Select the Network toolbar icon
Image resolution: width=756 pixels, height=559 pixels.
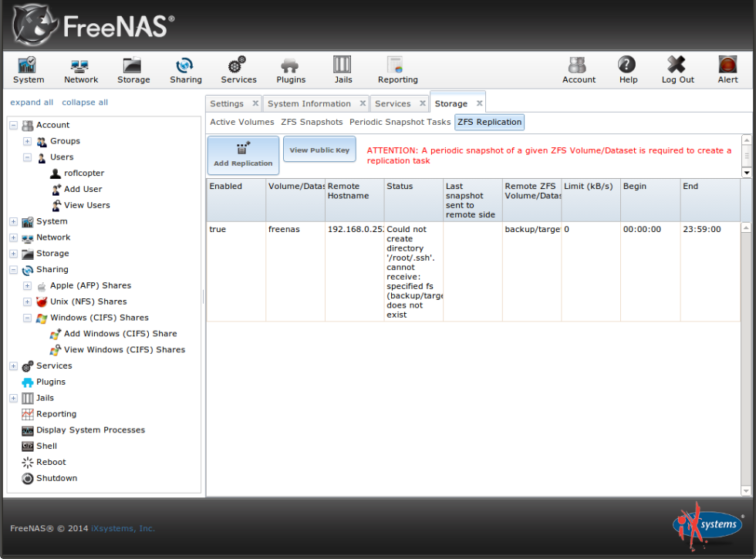(80, 69)
